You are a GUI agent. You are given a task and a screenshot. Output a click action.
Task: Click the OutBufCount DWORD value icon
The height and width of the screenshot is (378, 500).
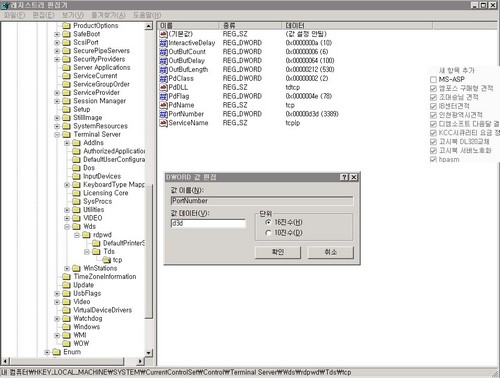[163, 52]
